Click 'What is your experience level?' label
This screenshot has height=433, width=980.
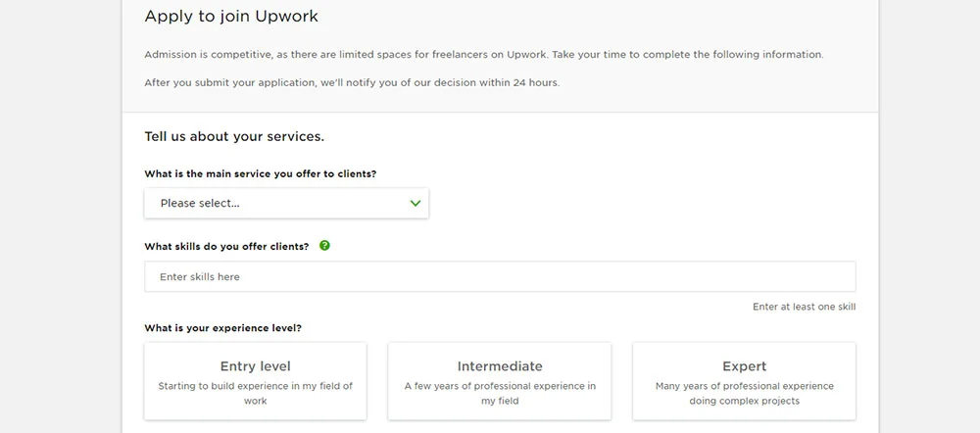tap(223, 328)
